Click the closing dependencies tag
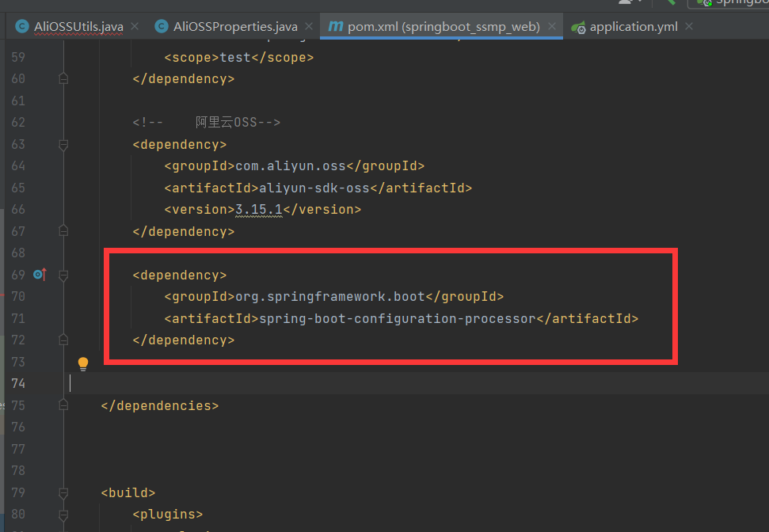This screenshot has height=532, width=769. coord(160,405)
